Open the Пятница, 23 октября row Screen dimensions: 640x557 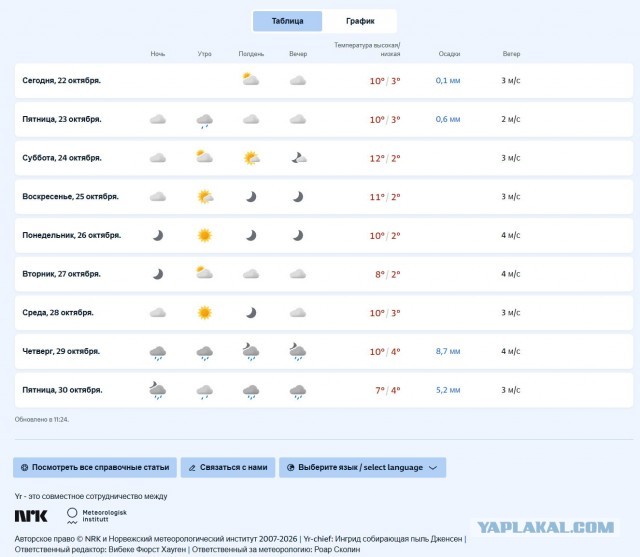[324, 119]
